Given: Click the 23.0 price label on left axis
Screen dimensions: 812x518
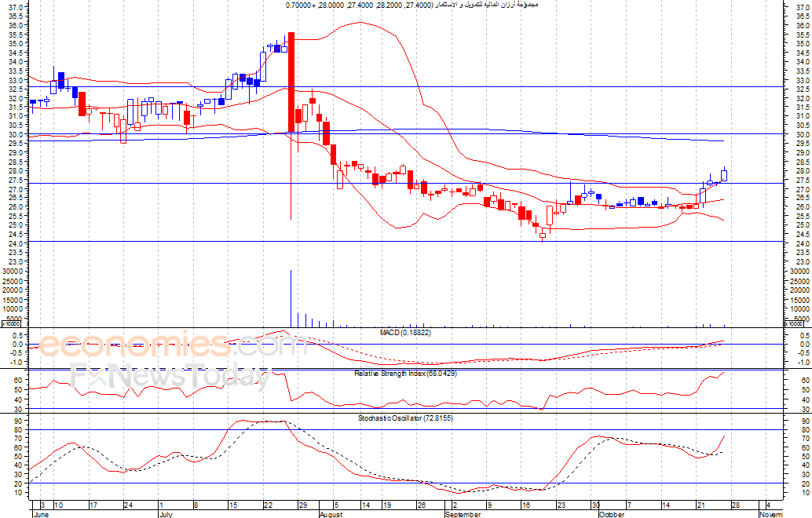Looking at the screenshot, I should (16, 262).
